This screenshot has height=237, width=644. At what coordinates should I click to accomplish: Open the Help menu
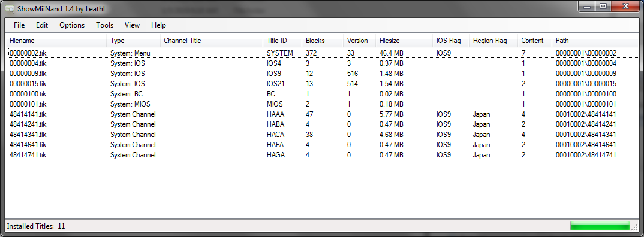(158, 25)
